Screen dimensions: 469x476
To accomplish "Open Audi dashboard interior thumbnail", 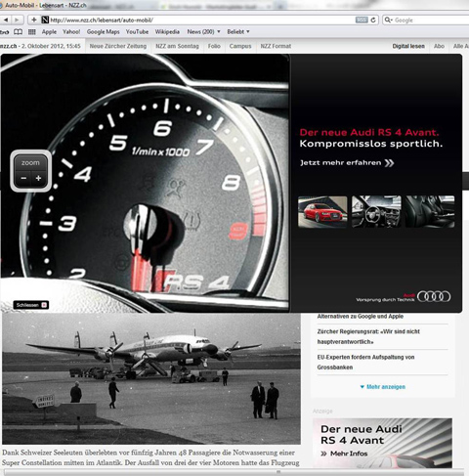I will pos(376,211).
